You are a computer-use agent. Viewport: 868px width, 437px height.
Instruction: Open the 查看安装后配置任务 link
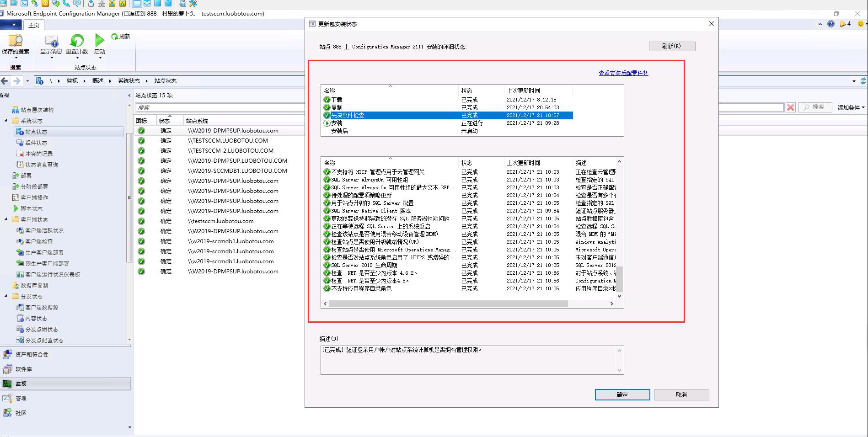click(623, 73)
